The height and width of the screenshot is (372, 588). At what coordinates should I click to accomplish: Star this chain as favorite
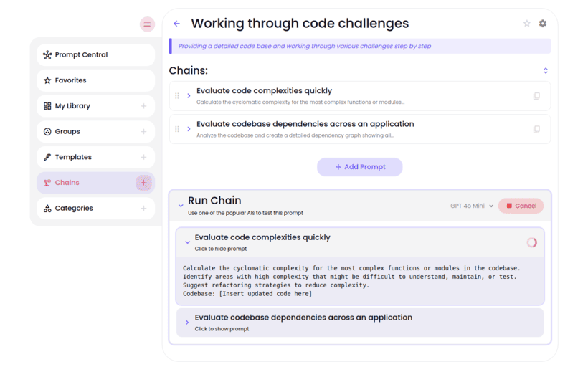(x=527, y=24)
